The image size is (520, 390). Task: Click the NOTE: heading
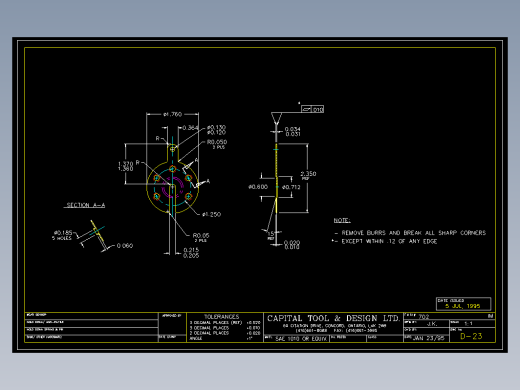point(342,220)
